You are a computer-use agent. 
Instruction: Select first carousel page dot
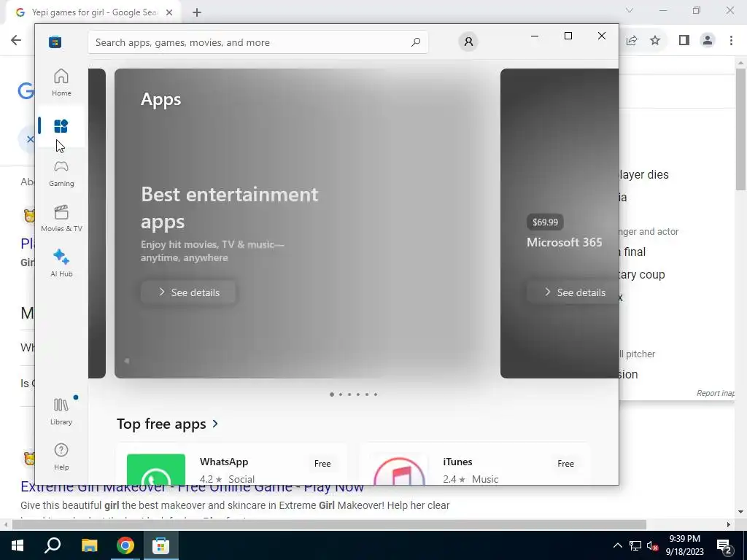click(x=332, y=394)
